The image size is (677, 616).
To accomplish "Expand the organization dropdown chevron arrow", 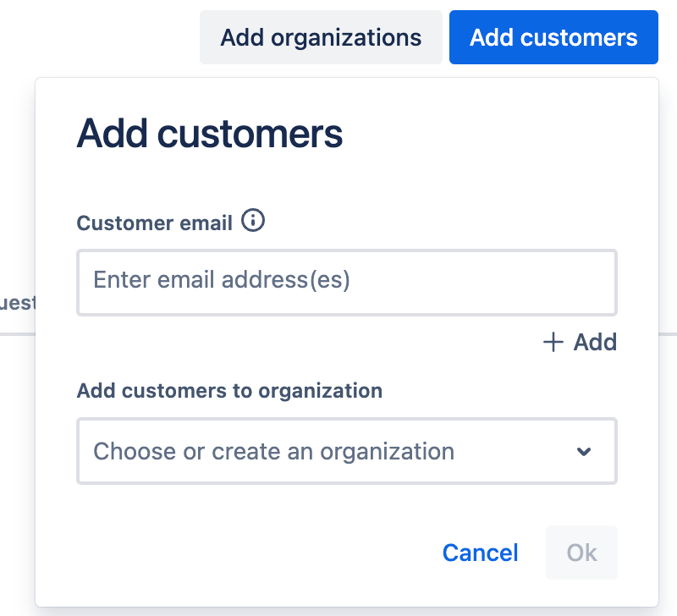I will [583, 452].
